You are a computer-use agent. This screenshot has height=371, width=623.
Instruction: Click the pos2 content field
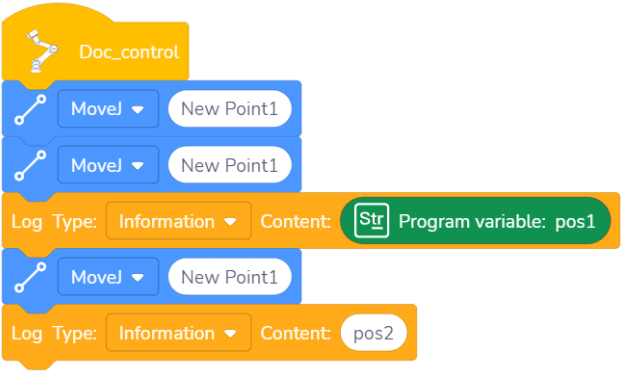point(373,333)
